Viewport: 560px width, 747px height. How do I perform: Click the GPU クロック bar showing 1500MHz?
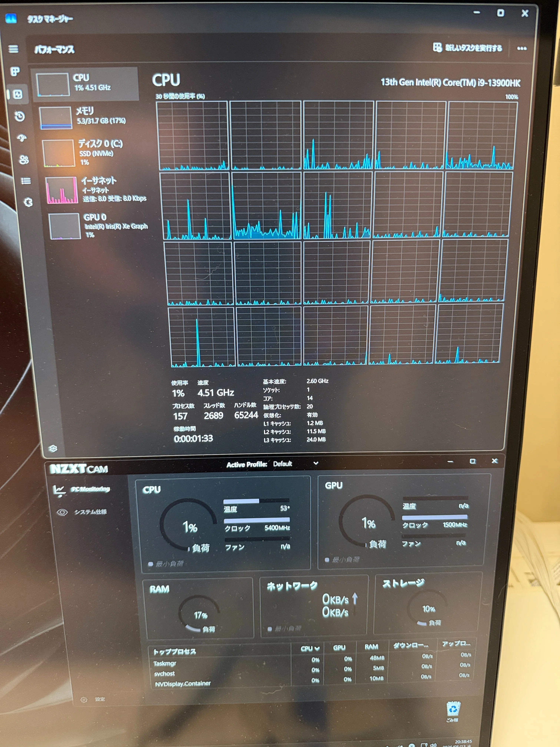(435, 517)
